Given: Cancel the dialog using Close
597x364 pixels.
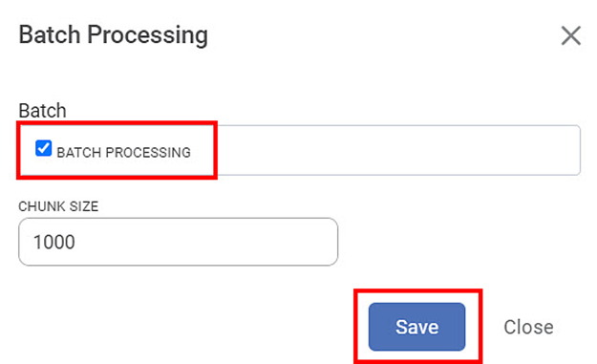Looking at the screenshot, I should click(x=528, y=327).
